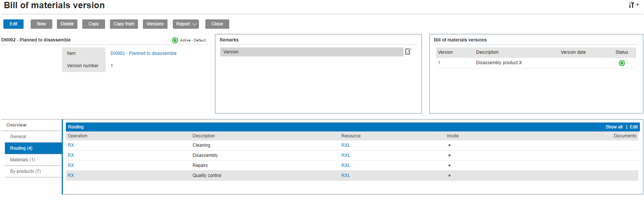Open DI0002 - Planned to disassemble item link

coord(143,53)
